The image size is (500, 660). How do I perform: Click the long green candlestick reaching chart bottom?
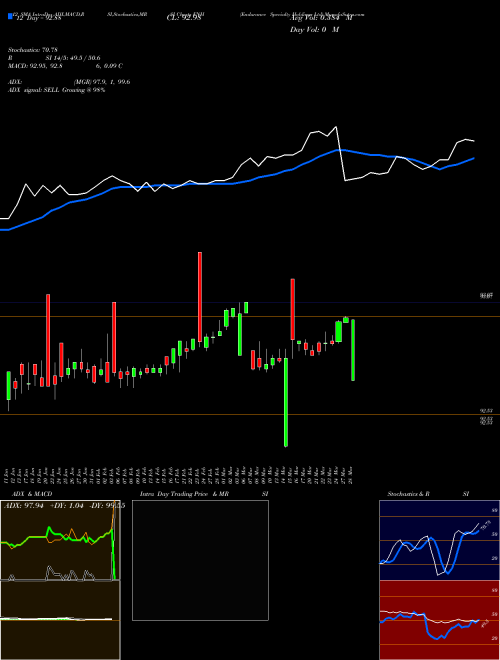(x=286, y=402)
